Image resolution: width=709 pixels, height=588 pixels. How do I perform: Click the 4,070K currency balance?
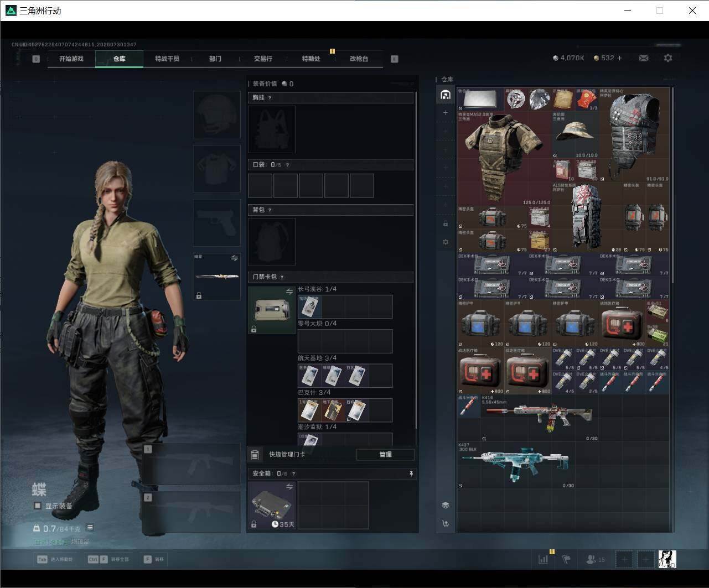coord(568,58)
